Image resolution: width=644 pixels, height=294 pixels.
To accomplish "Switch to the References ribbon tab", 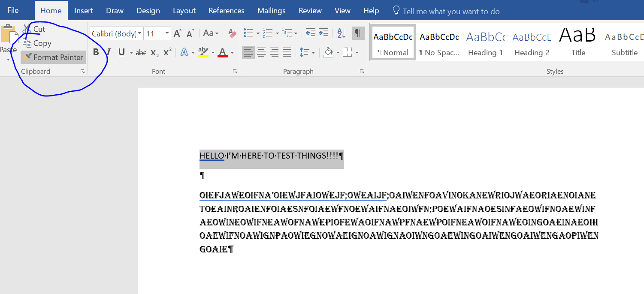I will [x=226, y=10].
